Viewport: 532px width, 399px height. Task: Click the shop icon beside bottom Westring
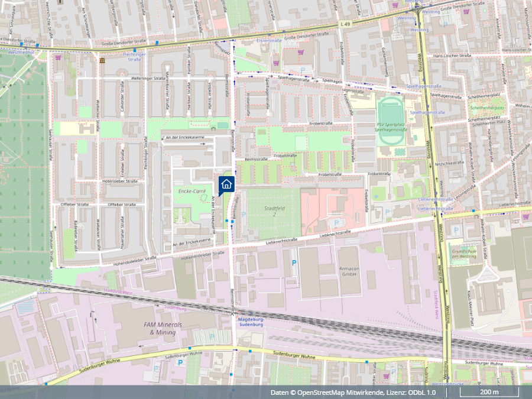[386, 375]
